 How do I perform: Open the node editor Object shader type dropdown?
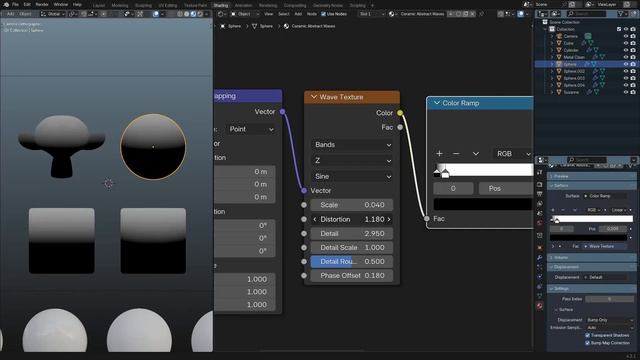click(x=245, y=14)
